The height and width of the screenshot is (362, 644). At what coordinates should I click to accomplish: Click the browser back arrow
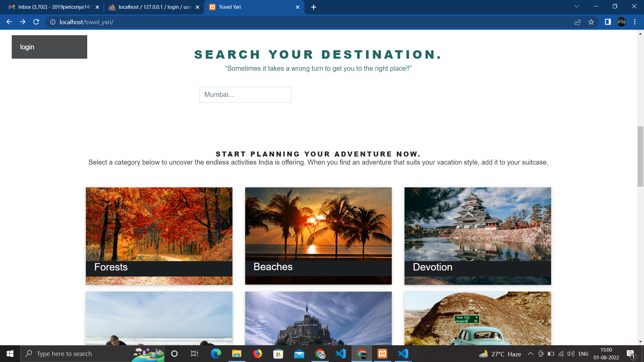coord(9,22)
